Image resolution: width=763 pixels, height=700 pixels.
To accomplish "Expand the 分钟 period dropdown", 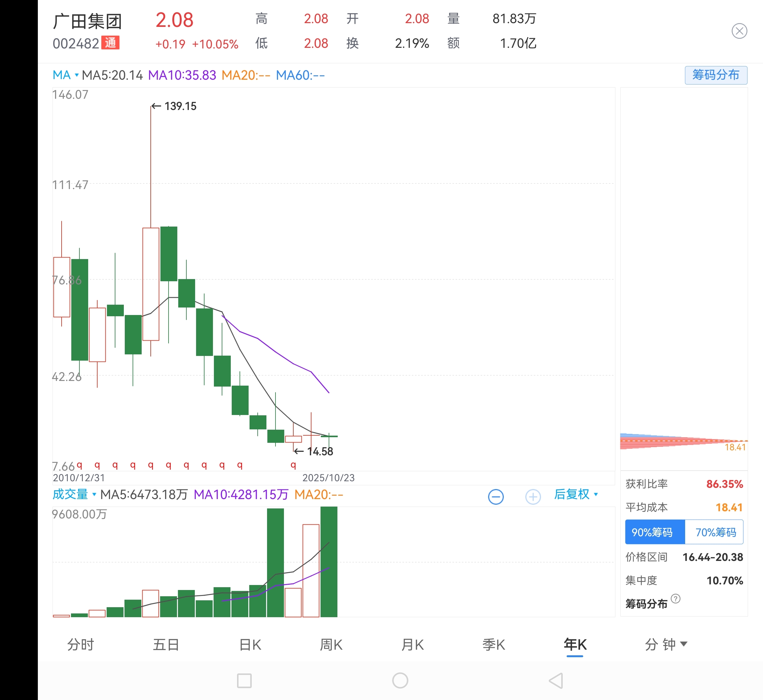I will [665, 644].
